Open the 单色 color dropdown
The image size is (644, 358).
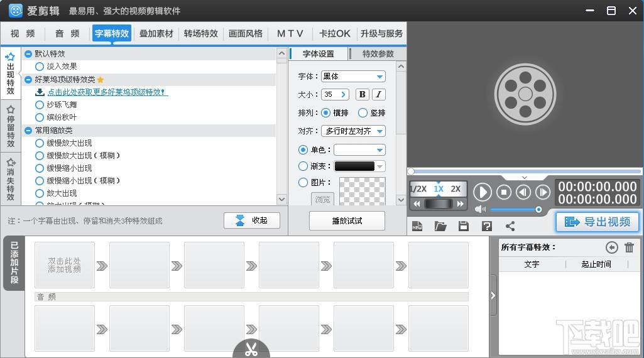point(360,150)
